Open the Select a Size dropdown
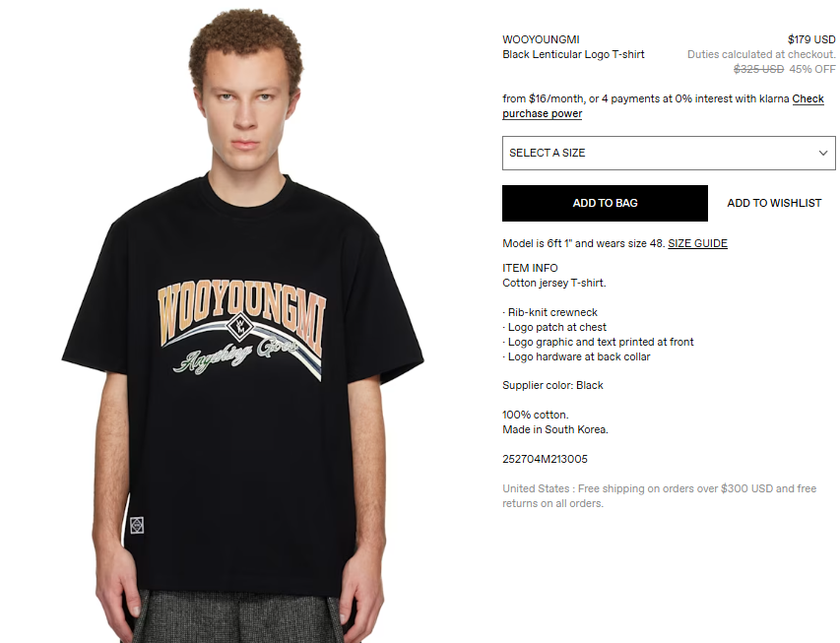Screen dimensions: 840x643 669,154
